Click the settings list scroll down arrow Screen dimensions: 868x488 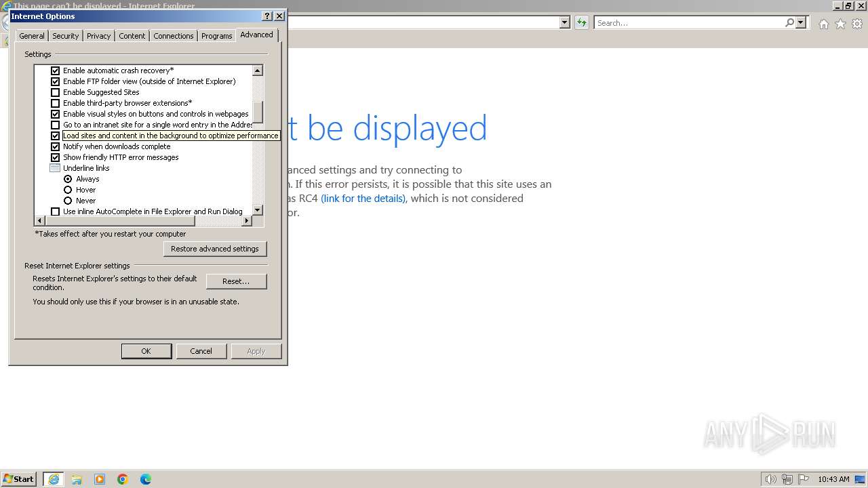tap(258, 210)
